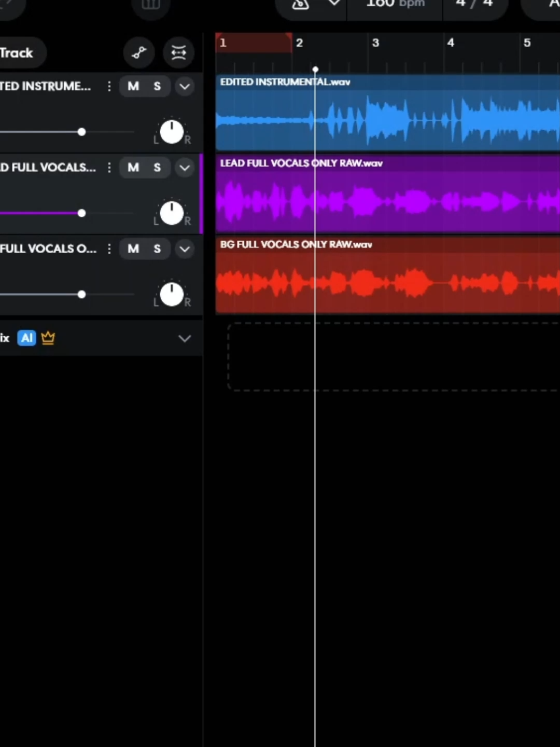Select the LEAD 'D FULL VOCALS...' track name

[x=48, y=168]
